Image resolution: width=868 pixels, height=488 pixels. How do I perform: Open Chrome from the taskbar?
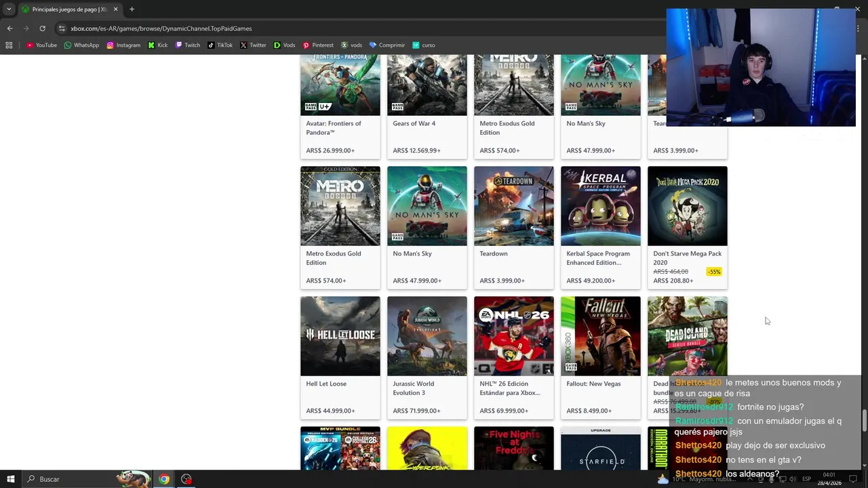[x=164, y=479]
